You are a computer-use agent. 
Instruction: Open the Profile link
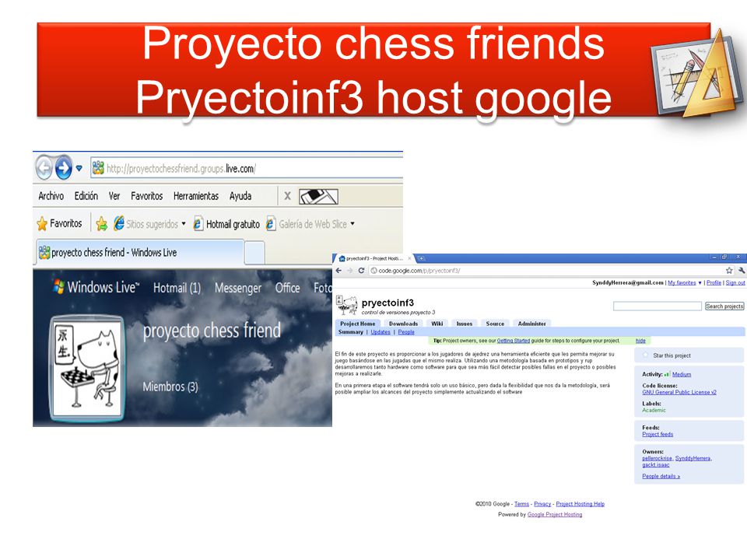714,282
